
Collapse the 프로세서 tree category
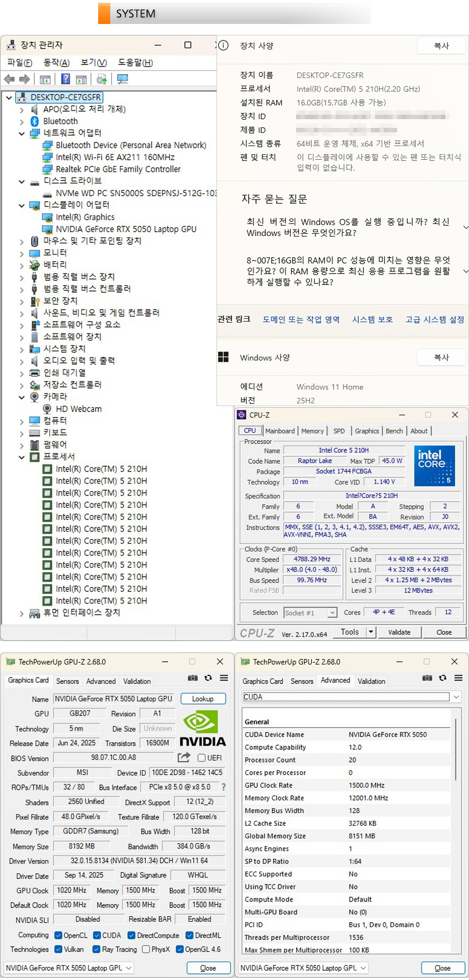click(22, 457)
